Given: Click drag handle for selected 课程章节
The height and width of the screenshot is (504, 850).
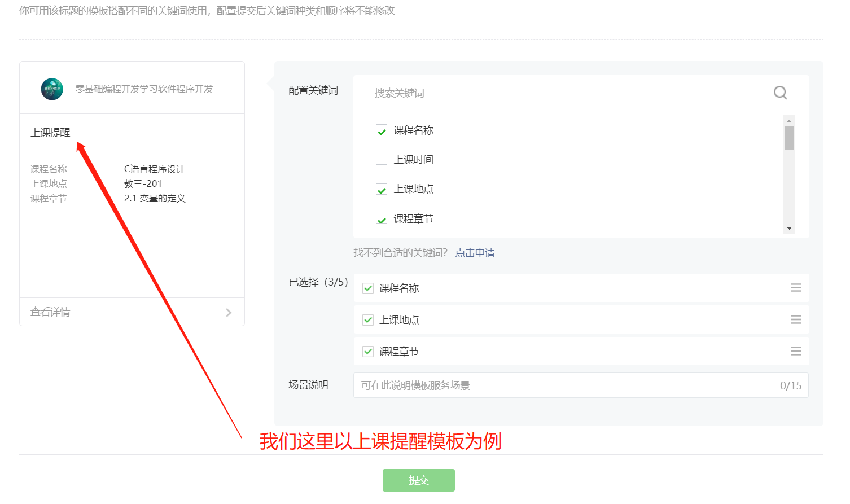Looking at the screenshot, I should (796, 351).
